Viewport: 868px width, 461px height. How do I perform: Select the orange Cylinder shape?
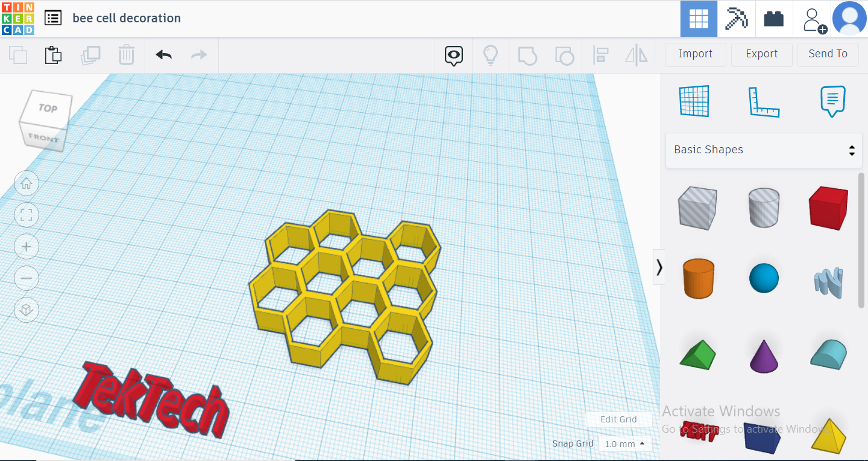click(x=699, y=279)
